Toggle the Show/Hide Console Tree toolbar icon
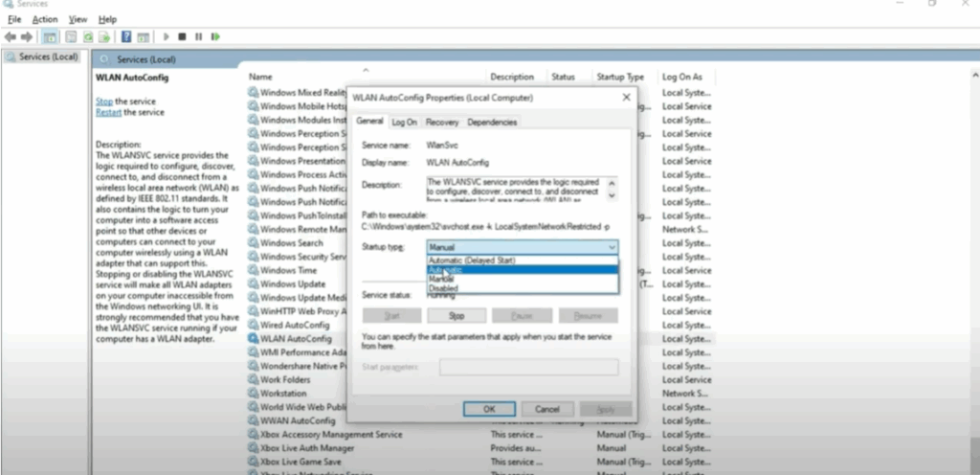The height and width of the screenshot is (475, 980). (x=50, y=37)
